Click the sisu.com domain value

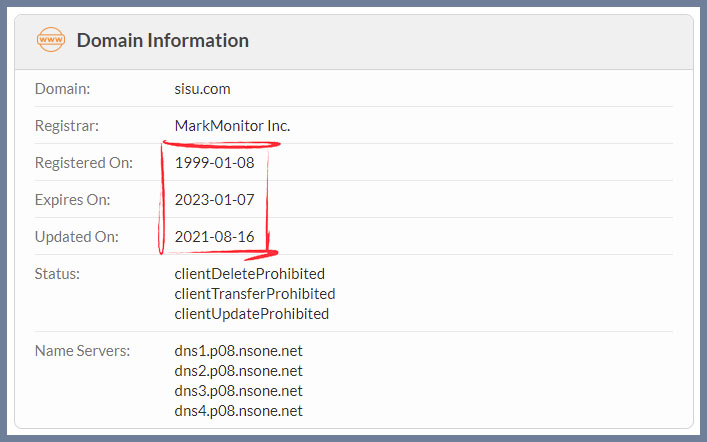202,89
